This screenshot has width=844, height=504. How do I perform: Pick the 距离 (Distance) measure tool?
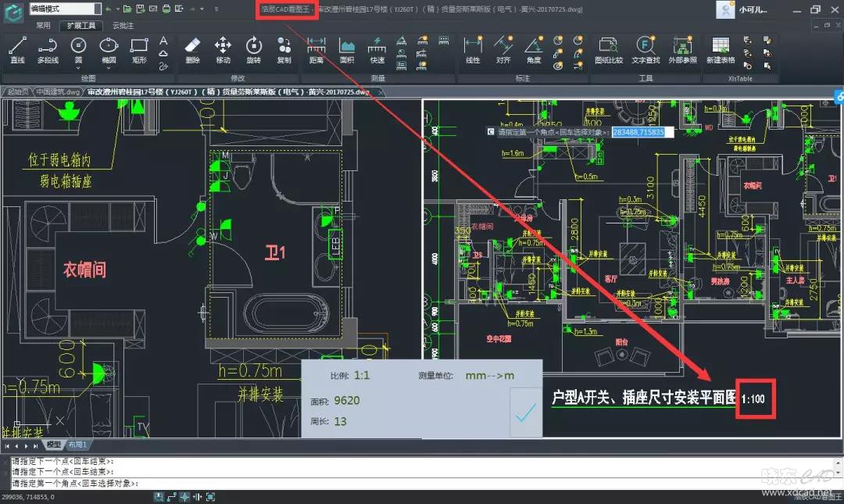point(316,49)
